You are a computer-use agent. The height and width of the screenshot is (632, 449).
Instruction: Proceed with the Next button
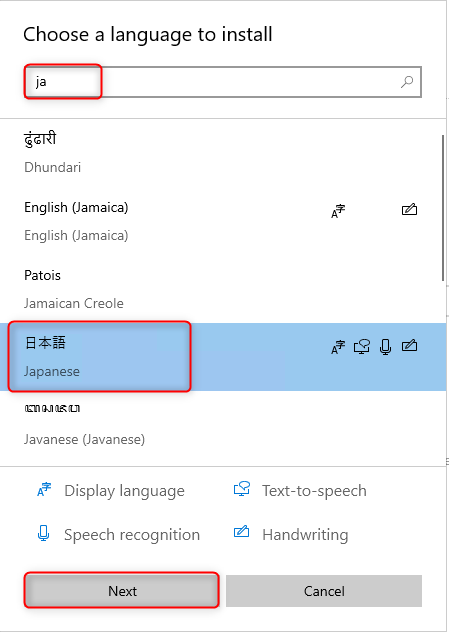click(x=122, y=590)
